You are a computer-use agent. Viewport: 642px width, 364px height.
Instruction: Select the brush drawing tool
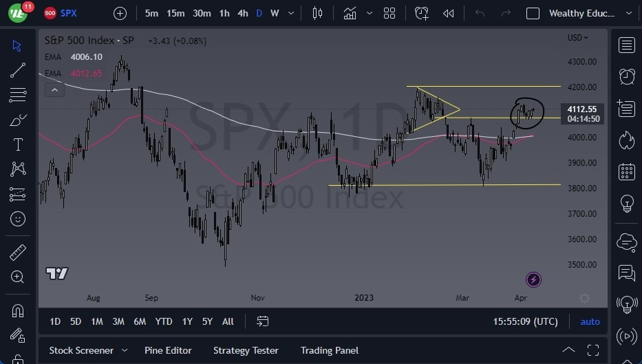coord(18,120)
